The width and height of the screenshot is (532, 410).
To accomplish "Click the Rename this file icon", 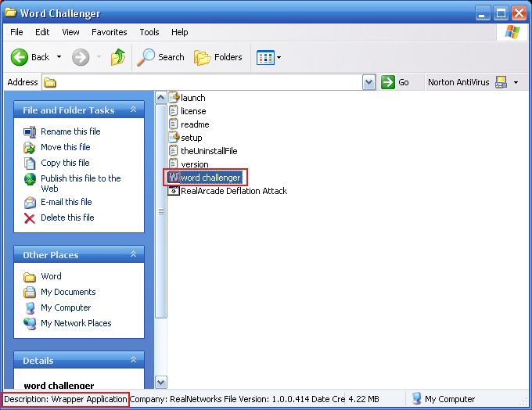I will [x=30, y=132].
